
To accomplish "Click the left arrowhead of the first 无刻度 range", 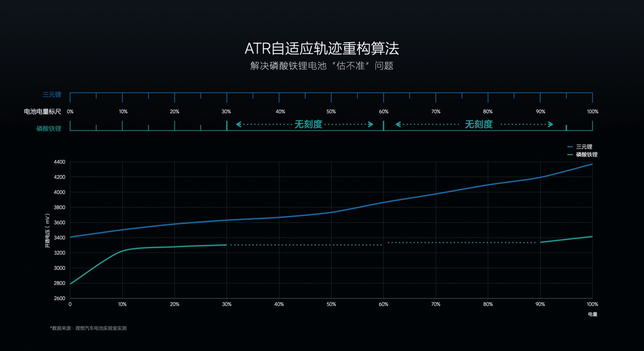I will click(x=239, y=124).
